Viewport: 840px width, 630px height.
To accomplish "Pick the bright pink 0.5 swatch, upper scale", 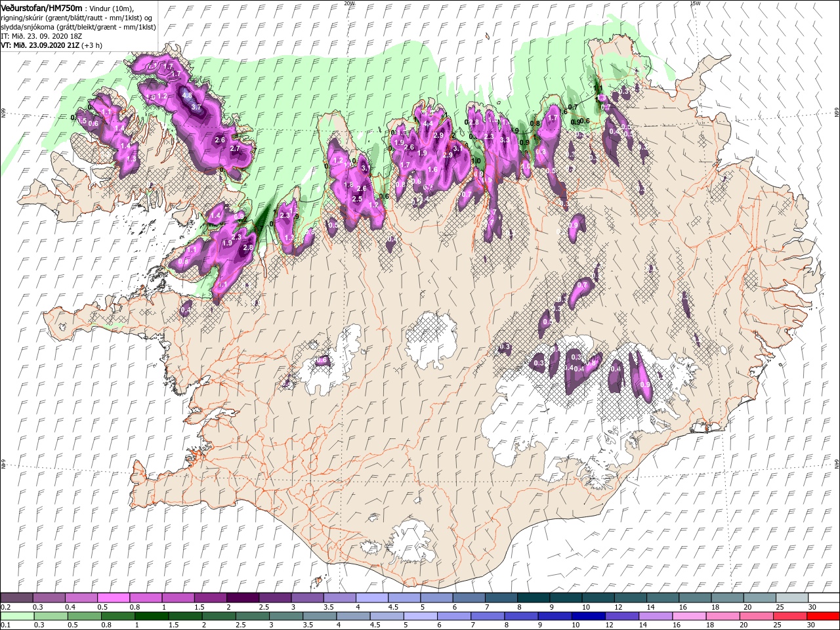I will pyautogui.click(x=113, y=598).
